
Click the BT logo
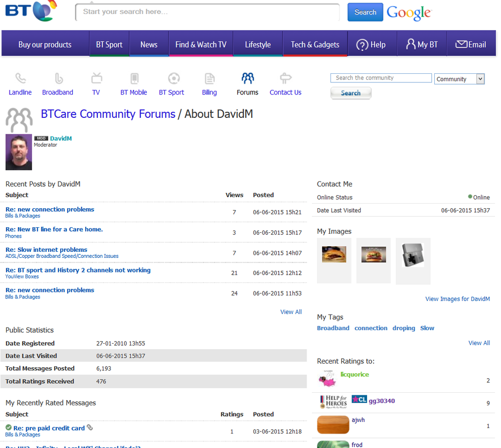coord(31,11)
